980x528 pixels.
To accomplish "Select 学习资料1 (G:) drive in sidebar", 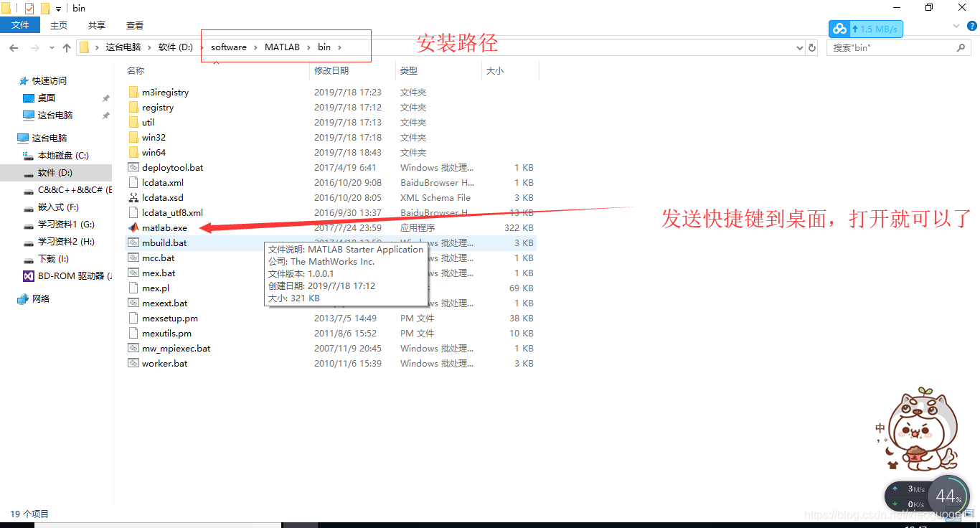I will click(66, 225).
